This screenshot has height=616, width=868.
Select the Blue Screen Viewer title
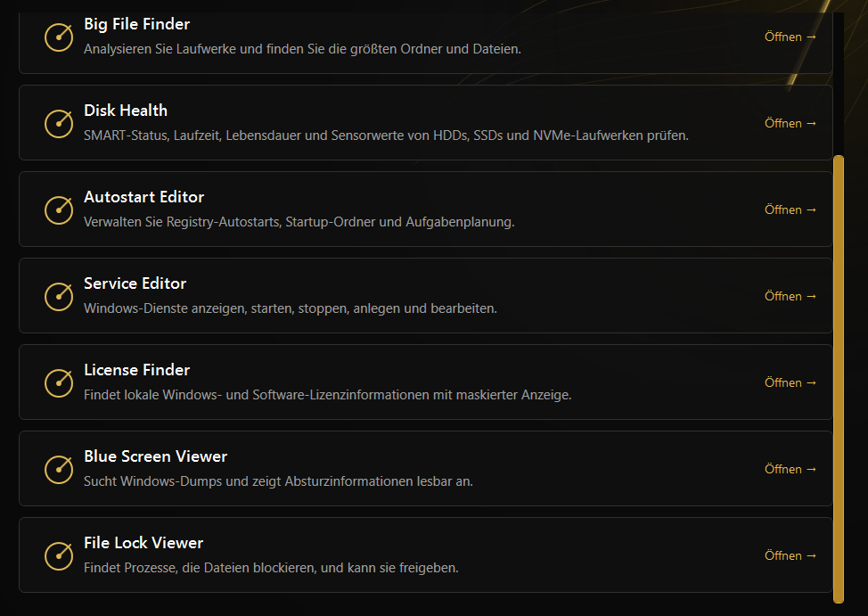[156, 456]
